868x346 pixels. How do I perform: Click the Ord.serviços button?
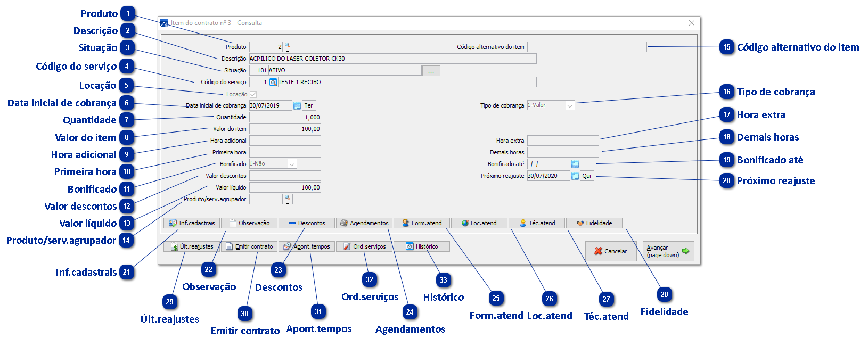pyautogui.click(x=364, y=246)
